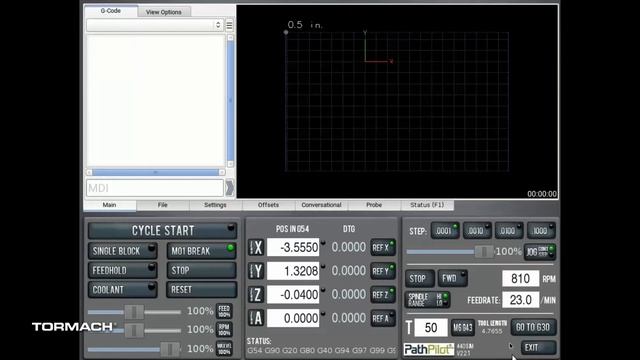Click the Z axis label button

[x=256, y=295]
